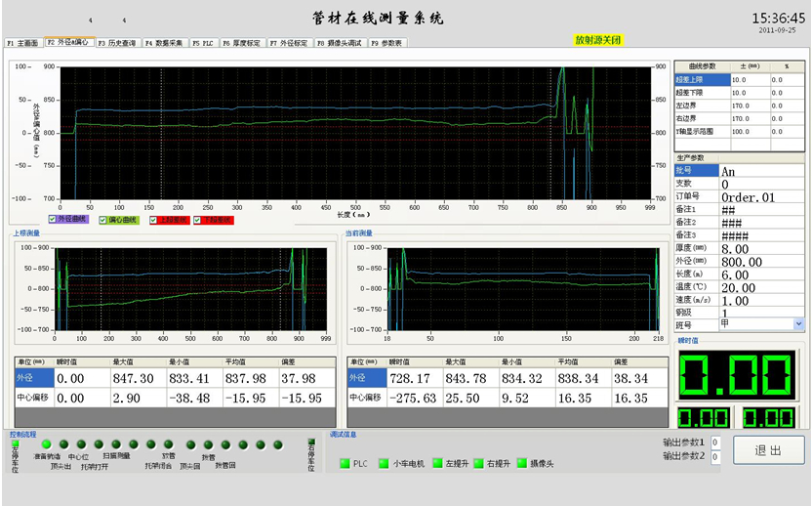Switch to F7 外径标定 tab

[289, 43]
